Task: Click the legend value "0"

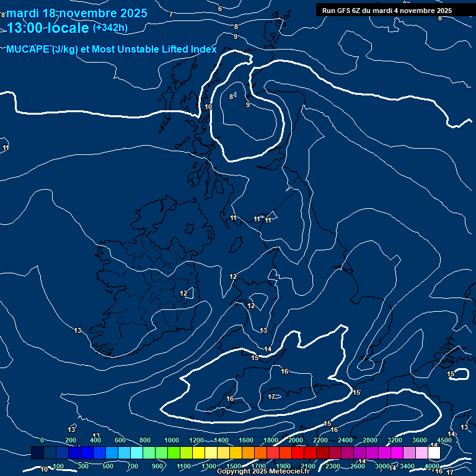Action: pyautogui.click(x=42, y=440)
